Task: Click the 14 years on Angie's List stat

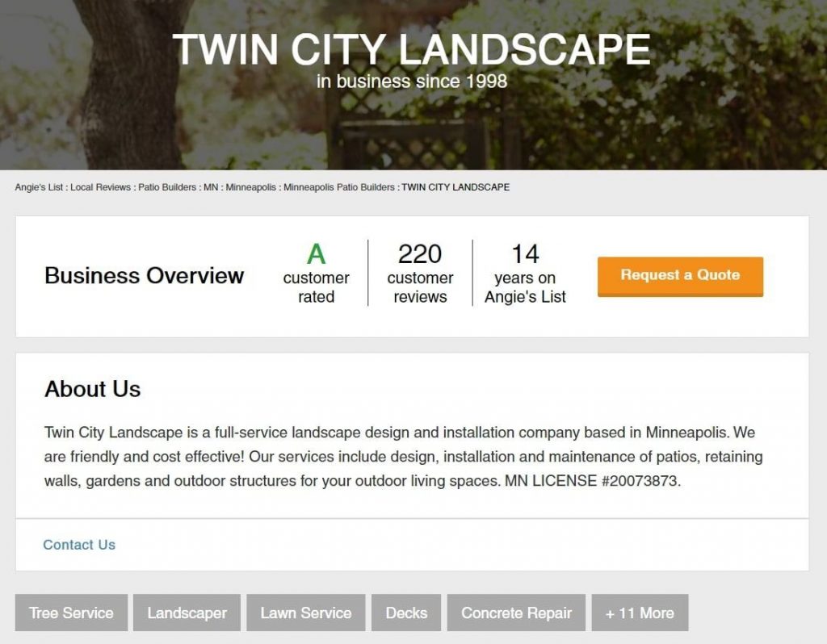Action: [x=525, y=273]
